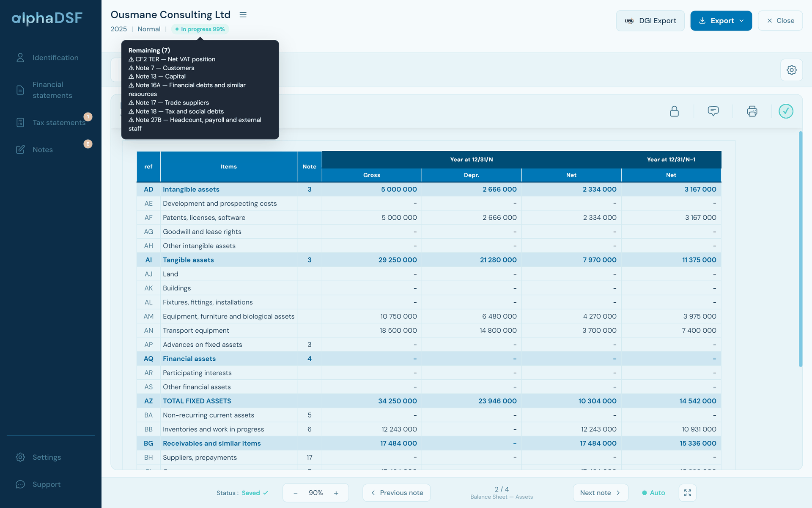This screenshot has height=508, width=812.
Task: Go to Next note
Action: (x=601, y=493)
